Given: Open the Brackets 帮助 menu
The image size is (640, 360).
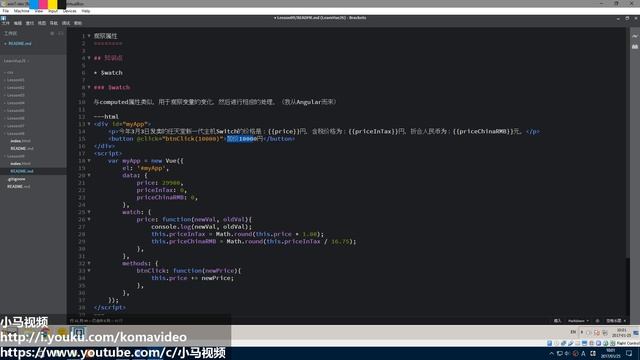Looking at the screenshot, I should 78,23.
